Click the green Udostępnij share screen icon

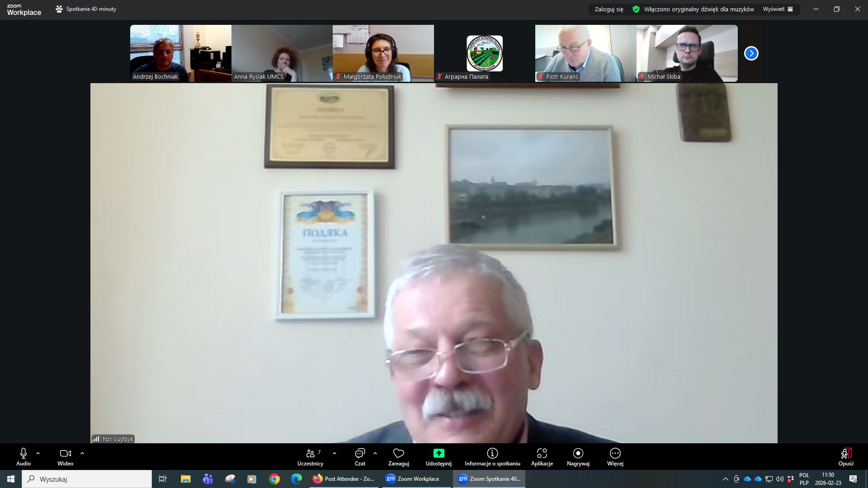point(439,453)
